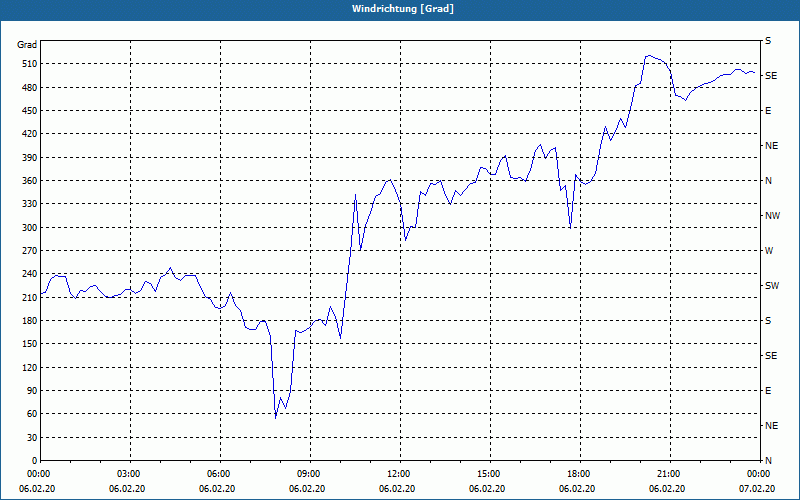Select the 330 y-axis value
The width and height of the screenshot is (800, 500).
pos(29,204)
